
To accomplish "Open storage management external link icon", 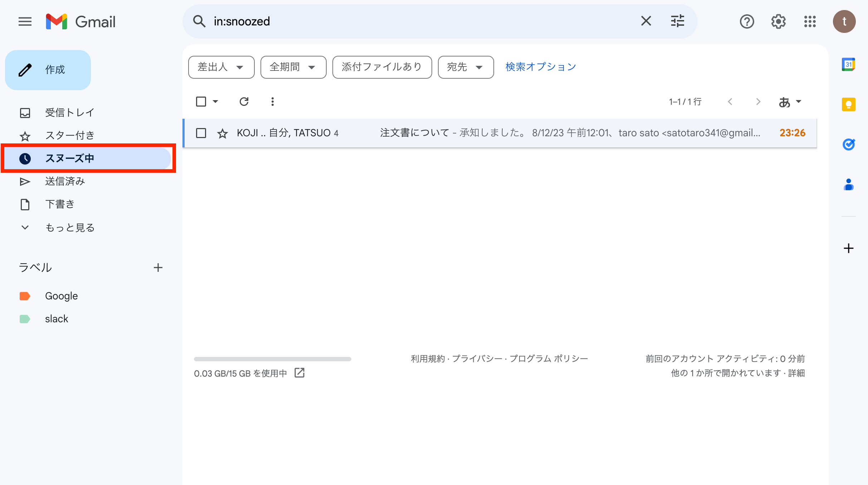I will pyautogui.click(x=299, y=373).
